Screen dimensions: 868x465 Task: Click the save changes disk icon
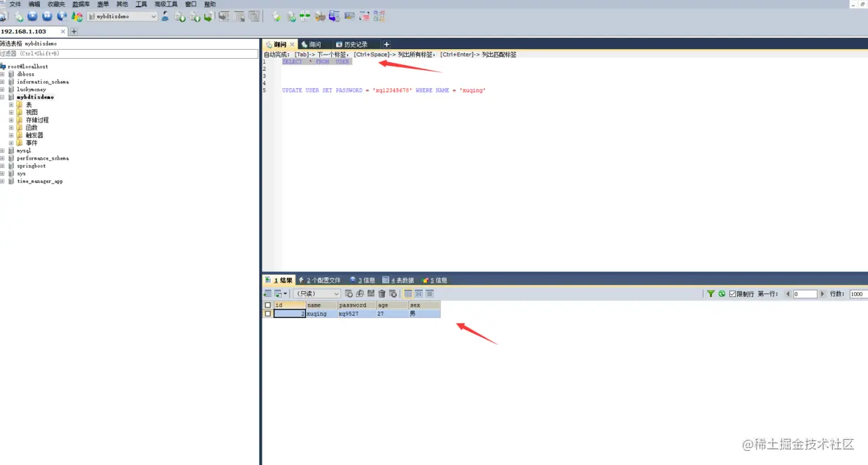pos(370,294)
